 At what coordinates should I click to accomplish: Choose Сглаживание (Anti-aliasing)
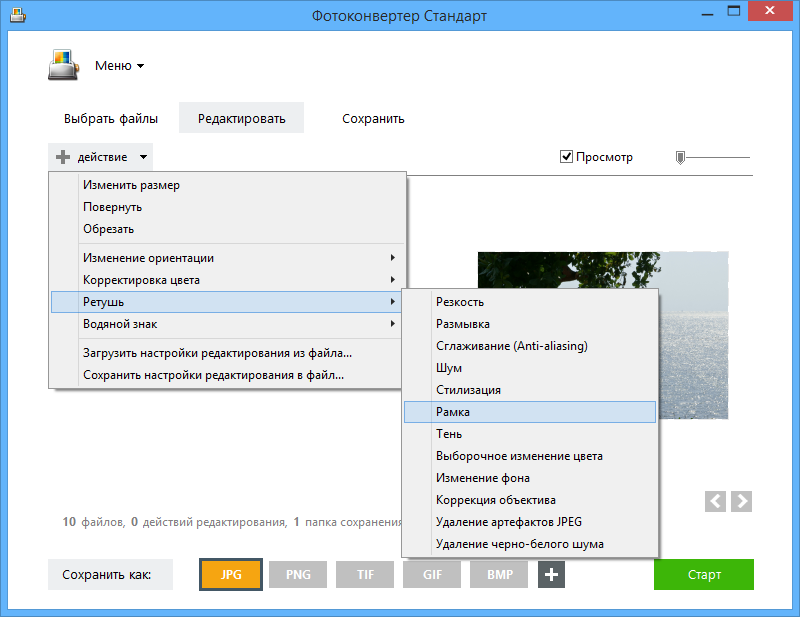[x=530, y=345]
